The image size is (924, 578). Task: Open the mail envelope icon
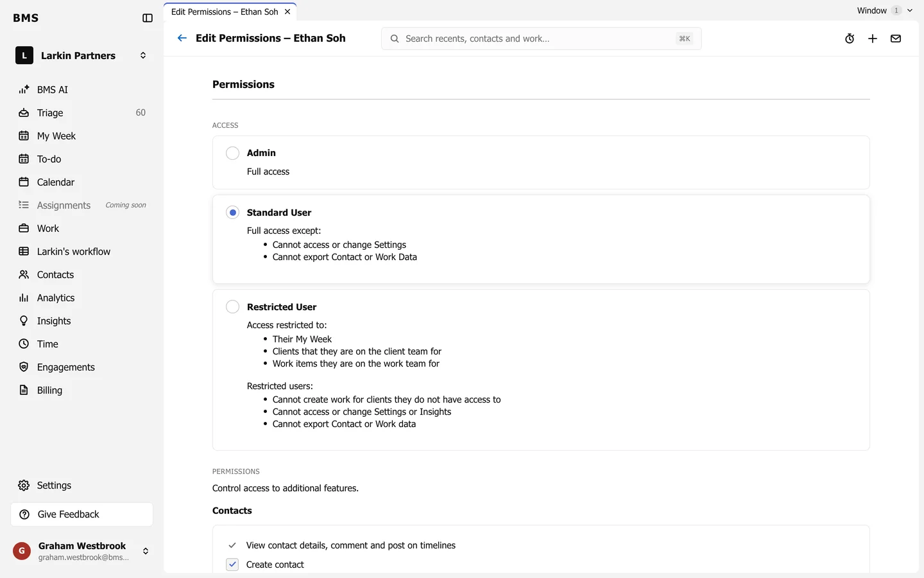(896, 39)
